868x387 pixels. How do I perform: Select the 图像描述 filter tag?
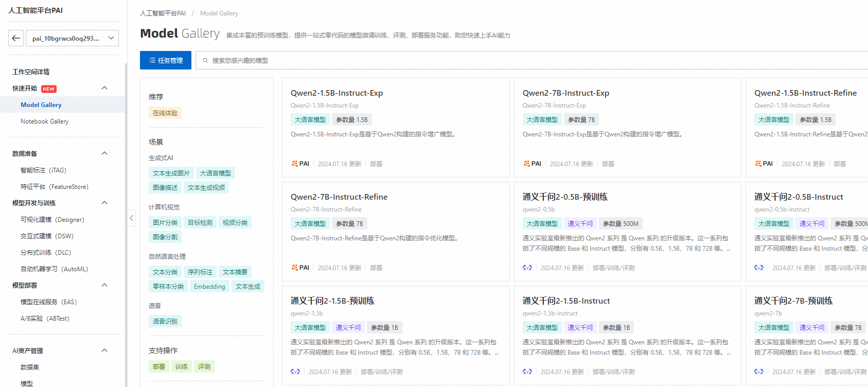click(x=165, y=188)
